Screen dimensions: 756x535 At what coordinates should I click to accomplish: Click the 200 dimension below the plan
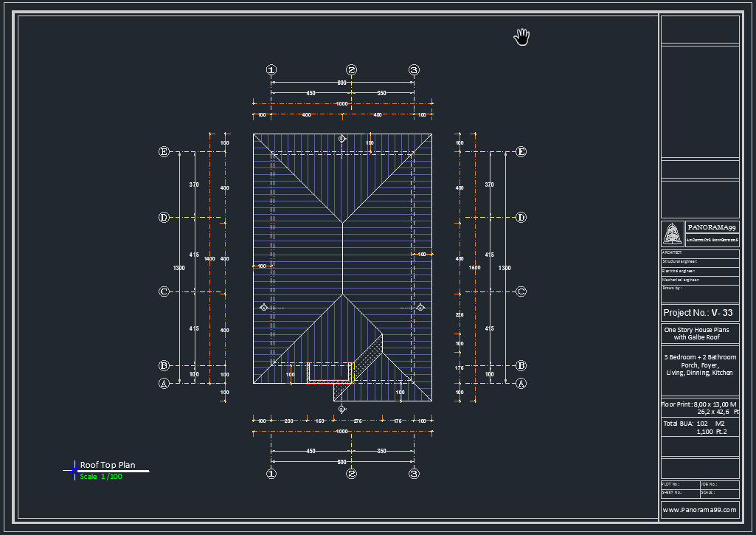point(288,421)
